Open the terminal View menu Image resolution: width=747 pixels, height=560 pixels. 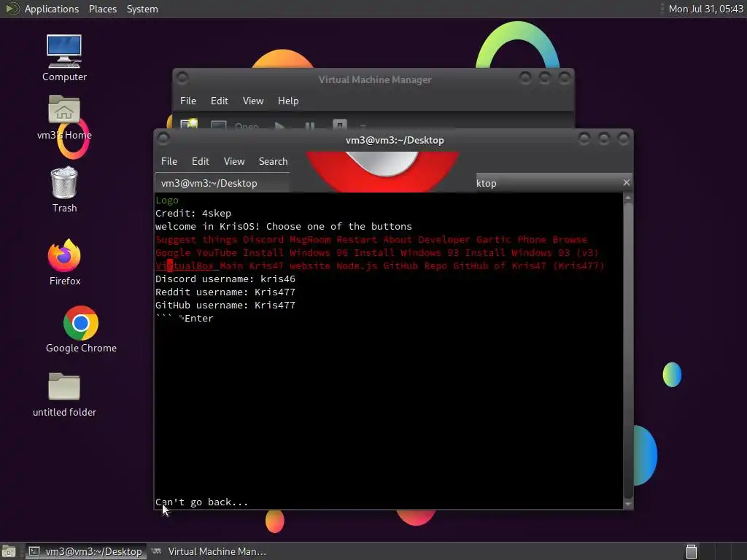tap(234, 161)
